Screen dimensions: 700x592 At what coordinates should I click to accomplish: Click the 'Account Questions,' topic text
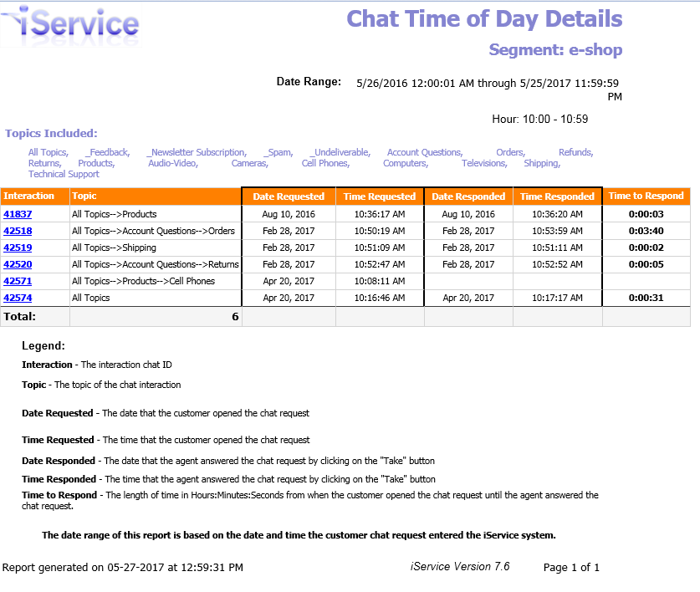tap(425, 153)
